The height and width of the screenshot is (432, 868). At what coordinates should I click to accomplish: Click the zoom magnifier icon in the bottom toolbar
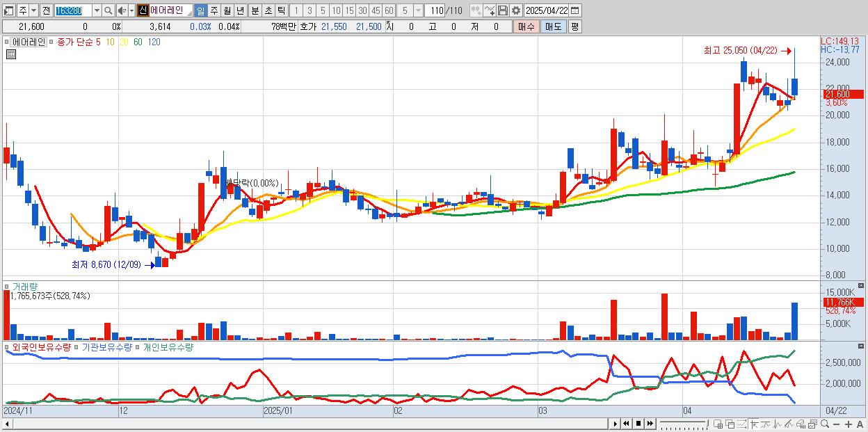pos(825,424)
